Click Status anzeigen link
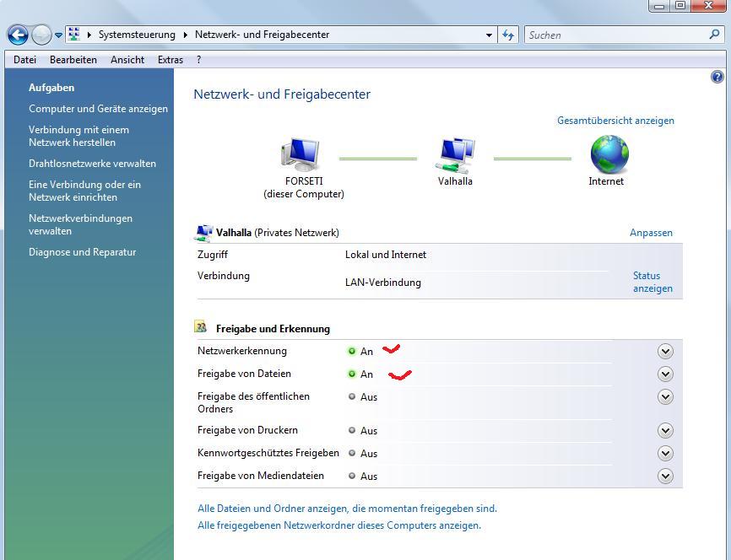731x560 pixels. [x=652, y=282]
